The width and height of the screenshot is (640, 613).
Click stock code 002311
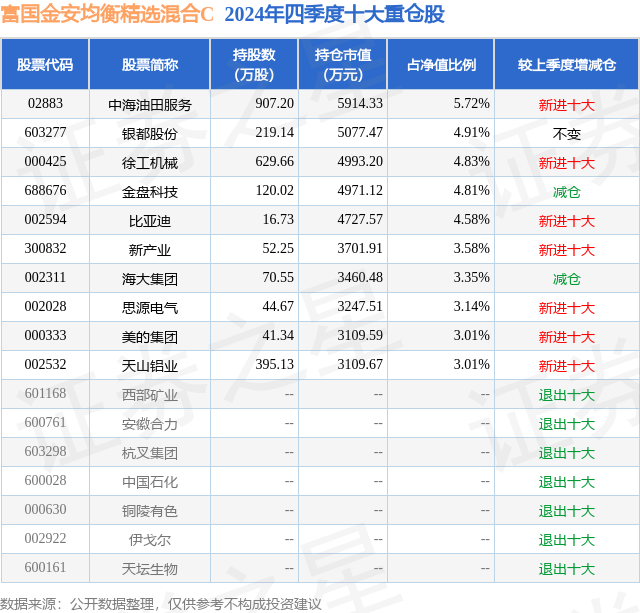(45, 277)
